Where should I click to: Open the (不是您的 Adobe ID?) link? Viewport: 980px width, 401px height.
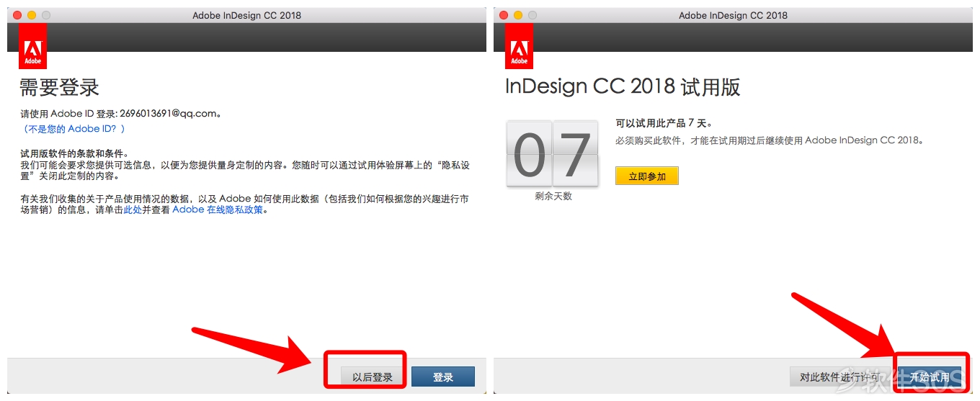point(73,129)
